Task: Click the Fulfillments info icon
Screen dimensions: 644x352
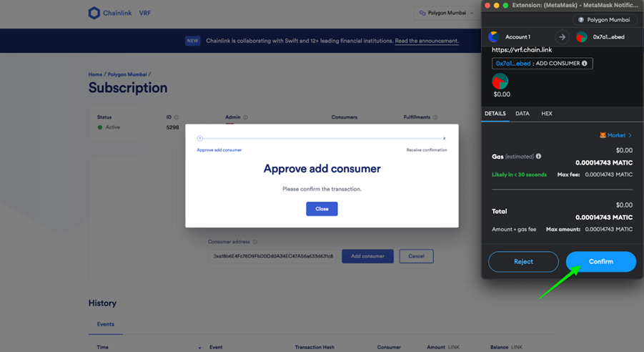Action: click(435, 117)
